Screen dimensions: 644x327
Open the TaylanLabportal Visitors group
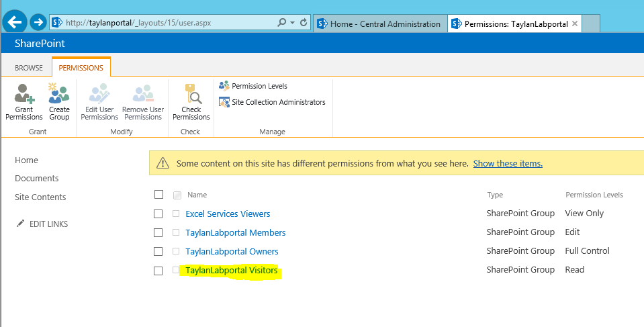(232, 271)
